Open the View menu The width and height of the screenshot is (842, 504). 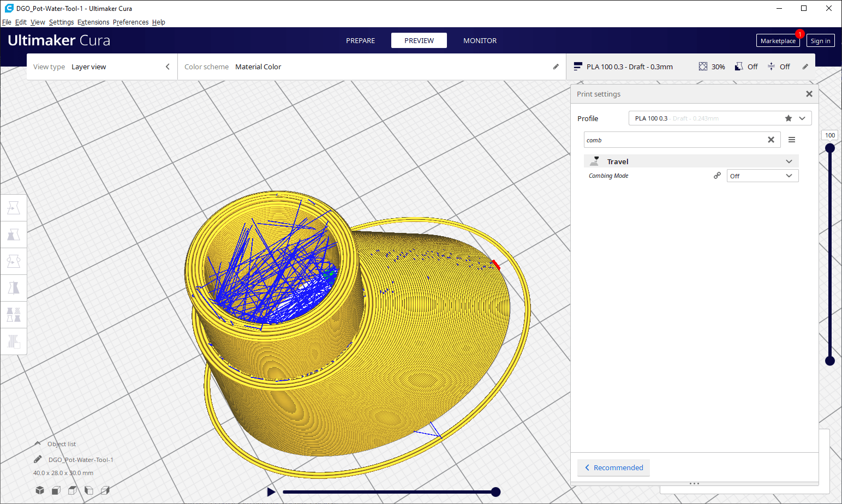tap(38, 22)
